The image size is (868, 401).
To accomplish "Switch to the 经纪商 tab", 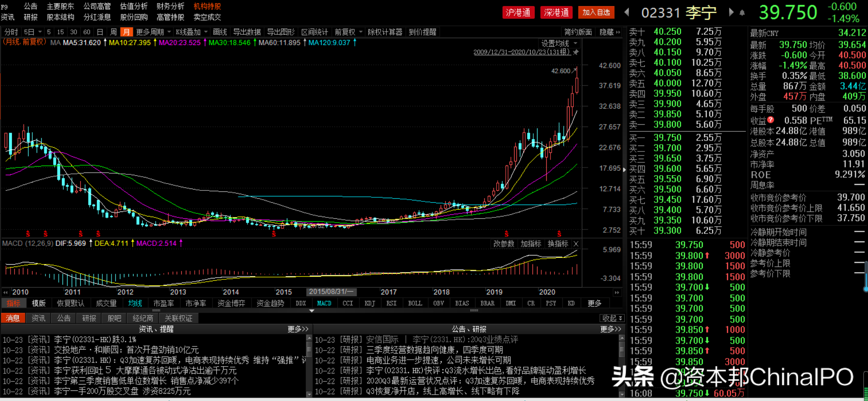I will click(143, 318).
